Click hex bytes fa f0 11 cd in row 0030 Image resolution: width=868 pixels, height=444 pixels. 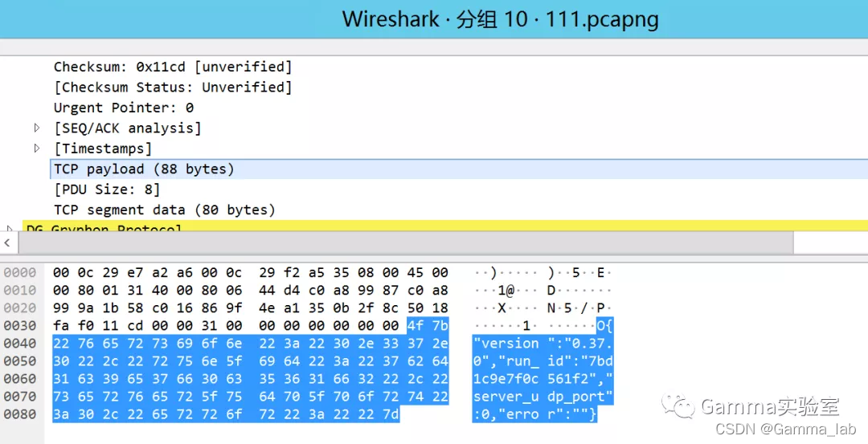pos(99,326)
